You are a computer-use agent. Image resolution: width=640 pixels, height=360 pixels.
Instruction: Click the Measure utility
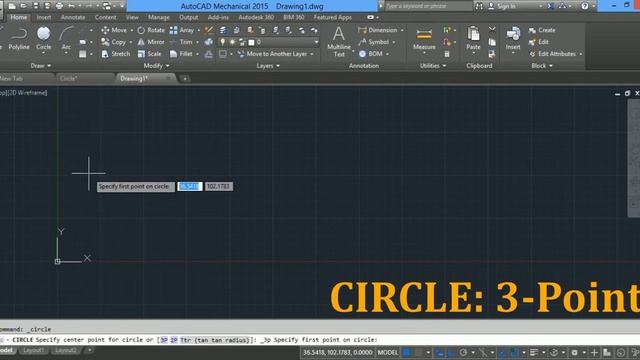coord(424,39)
